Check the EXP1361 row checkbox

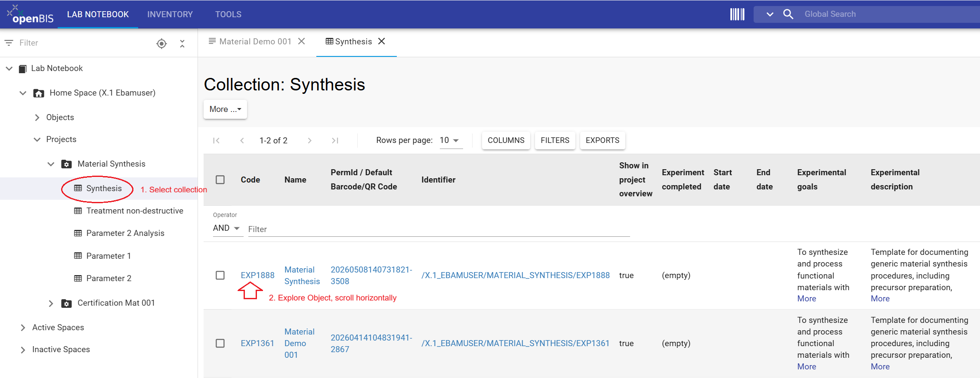pos(220,343)
